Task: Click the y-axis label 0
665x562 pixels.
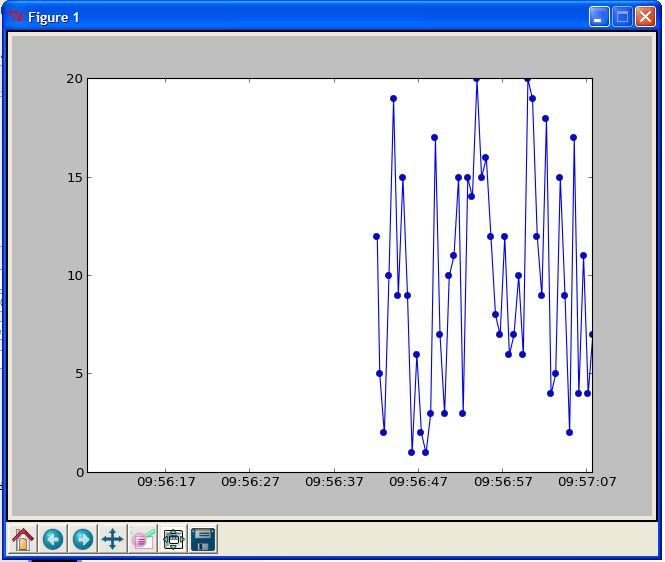Action: [x=80, y=473]
